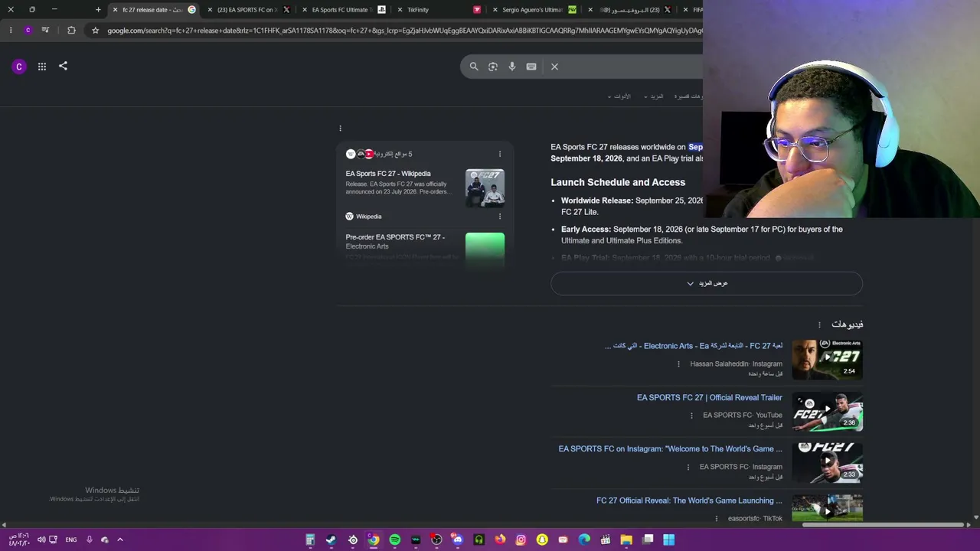The height and width of the screenshot is (551, 980).
Task: Click the Launch Schedule and Access heading
Action: 618,182
